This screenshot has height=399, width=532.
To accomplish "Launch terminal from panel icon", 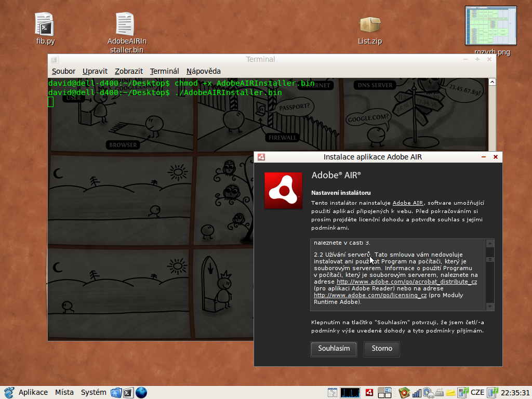I will (x=128, y=393).
